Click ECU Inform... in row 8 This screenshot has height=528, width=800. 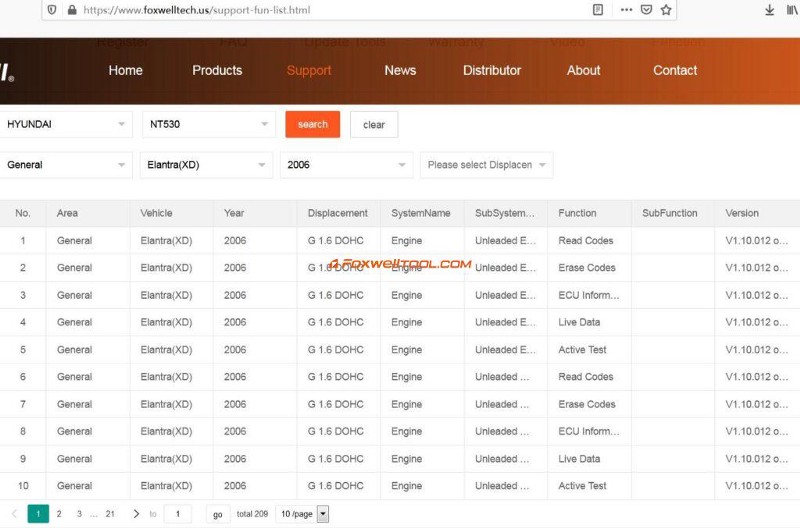click(x=589, y=432)
